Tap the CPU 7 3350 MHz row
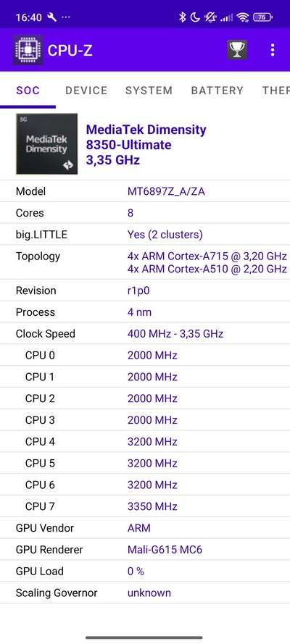Viewport: 290px width, 644px height. tap(145, 506)
